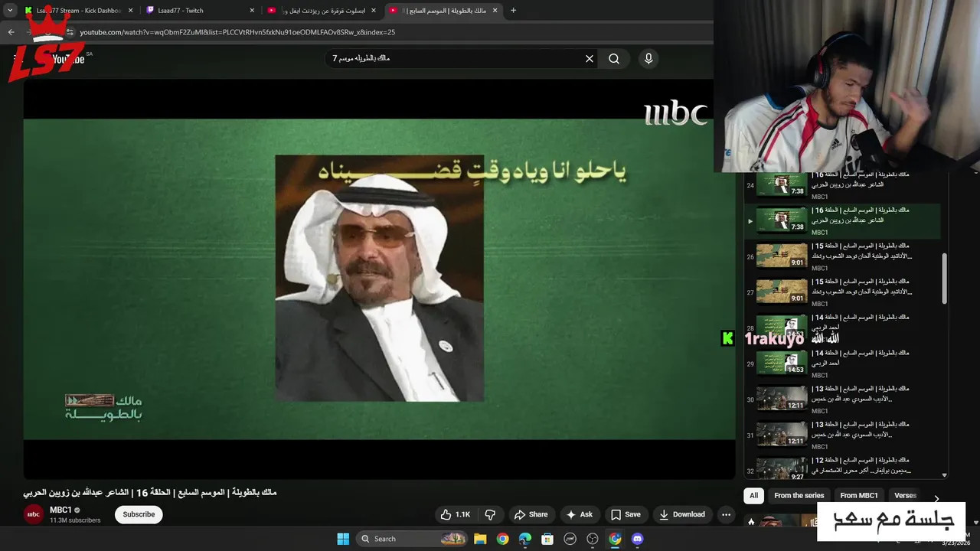Open more actions three-dot menu below video
The image size is (980, 551).
726,514
